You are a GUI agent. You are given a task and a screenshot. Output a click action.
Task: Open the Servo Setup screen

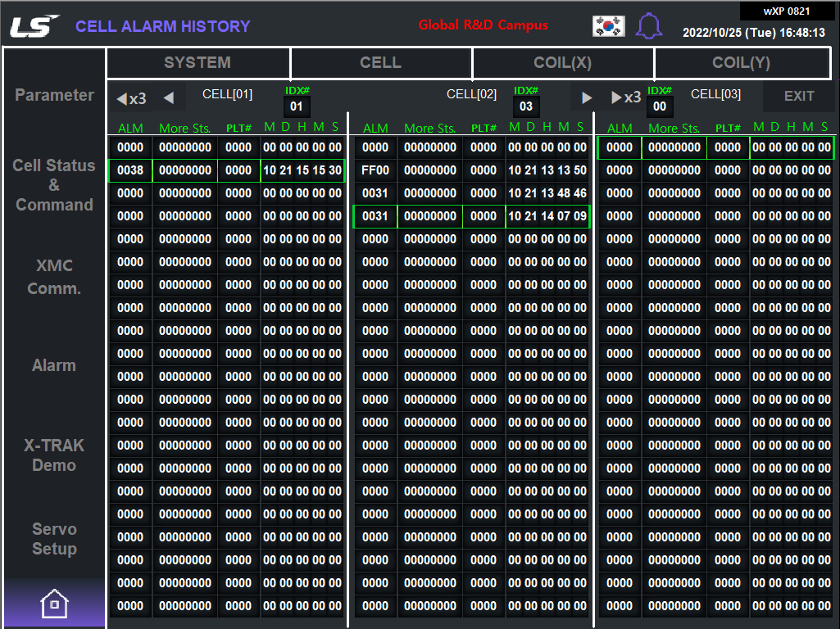click(x=53, y=539)
